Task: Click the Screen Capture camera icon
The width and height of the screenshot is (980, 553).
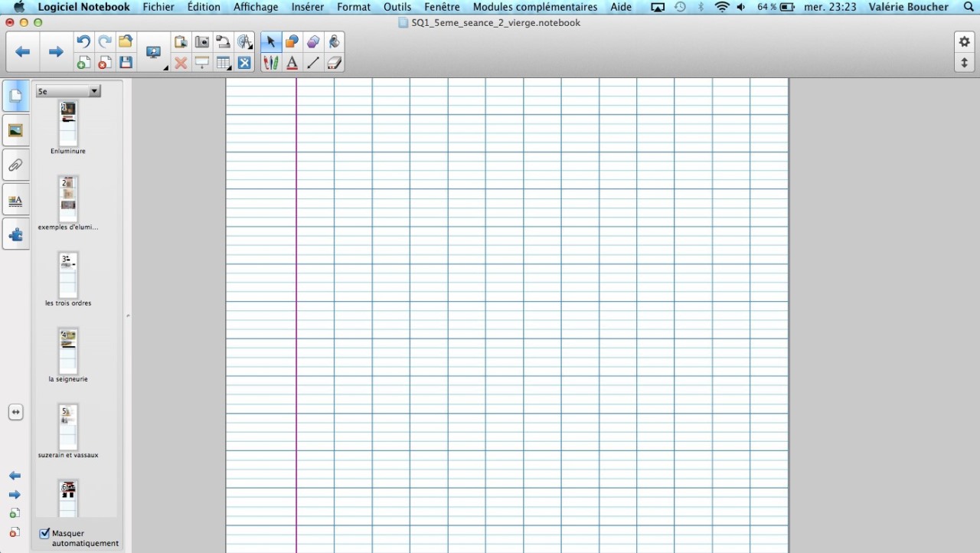Action: [202, 42]
